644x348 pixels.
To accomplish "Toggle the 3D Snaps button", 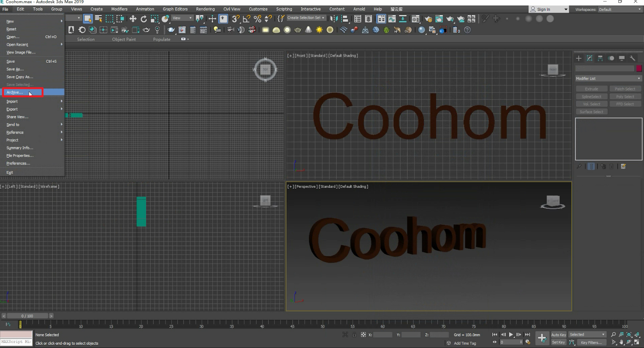I will coord(236,19).
